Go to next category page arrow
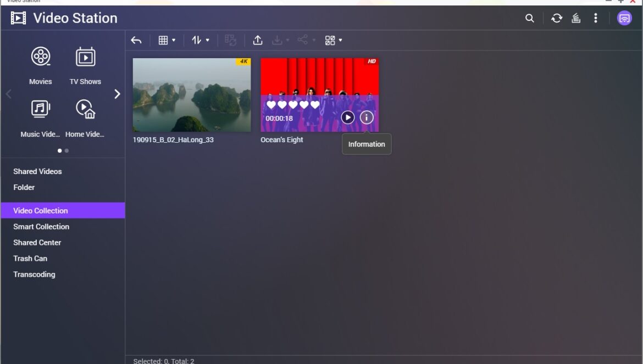This screenshot has width=643, height=364. 117,94
